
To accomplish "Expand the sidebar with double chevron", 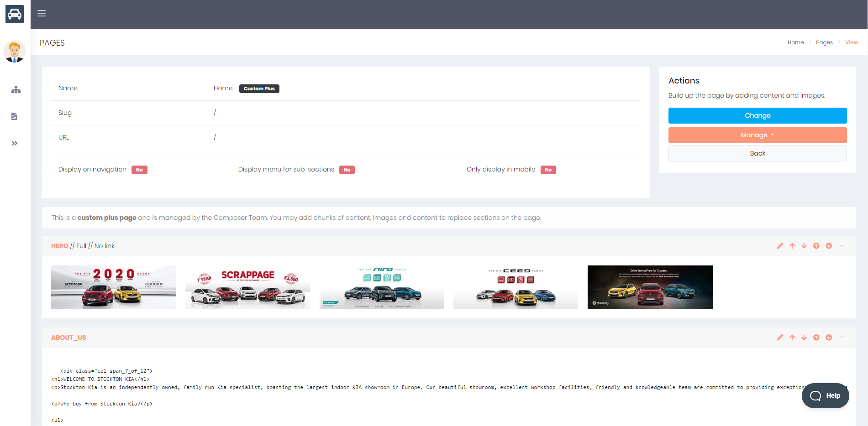I will coord(15,143).
